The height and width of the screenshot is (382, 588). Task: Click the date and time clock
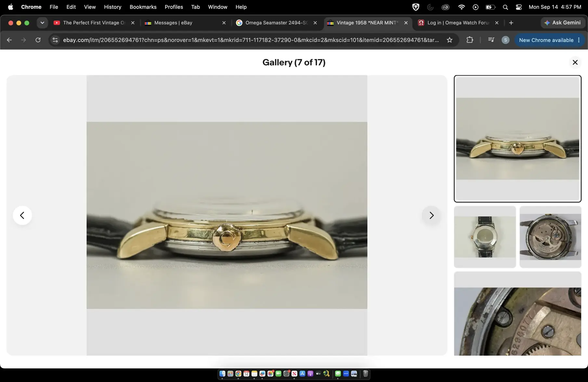555,7
